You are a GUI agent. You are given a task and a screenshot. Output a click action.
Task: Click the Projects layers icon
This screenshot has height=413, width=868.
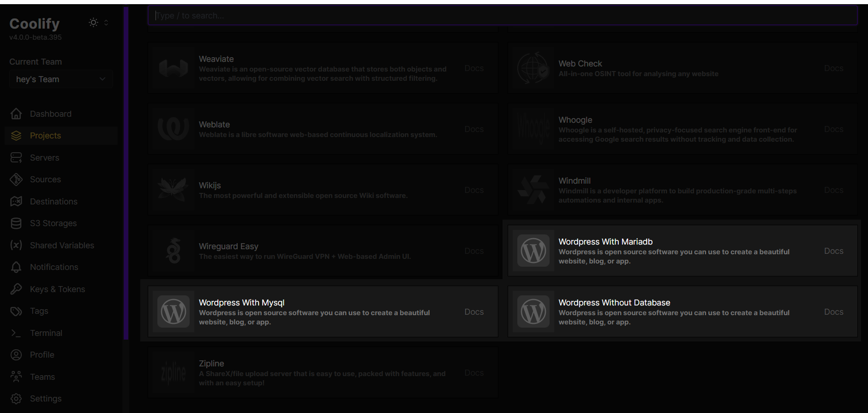point(16,136)
